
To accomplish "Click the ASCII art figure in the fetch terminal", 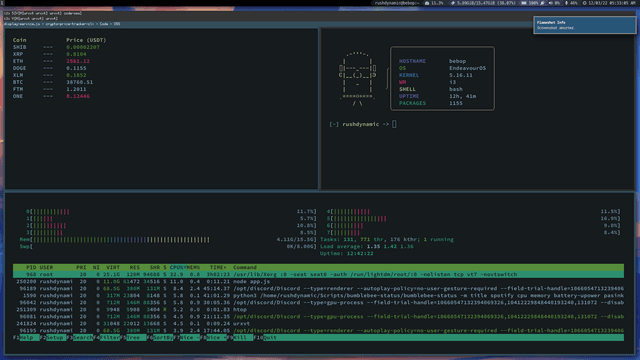I will pyautogui.click(x=358, y=79).
